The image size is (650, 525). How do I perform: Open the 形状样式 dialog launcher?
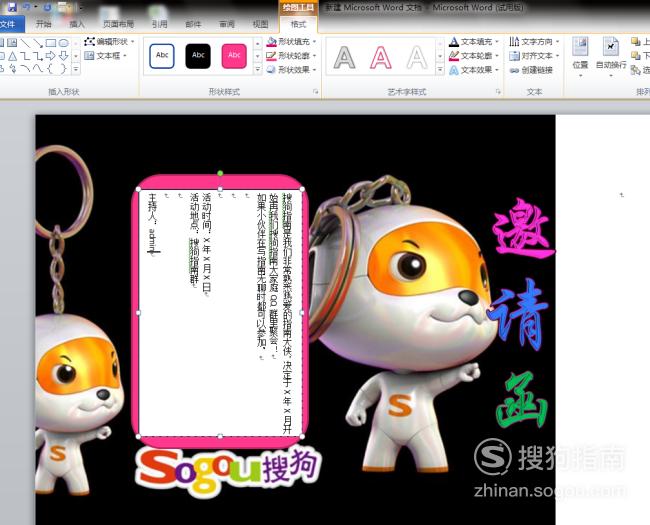click(x=316, y=92)
